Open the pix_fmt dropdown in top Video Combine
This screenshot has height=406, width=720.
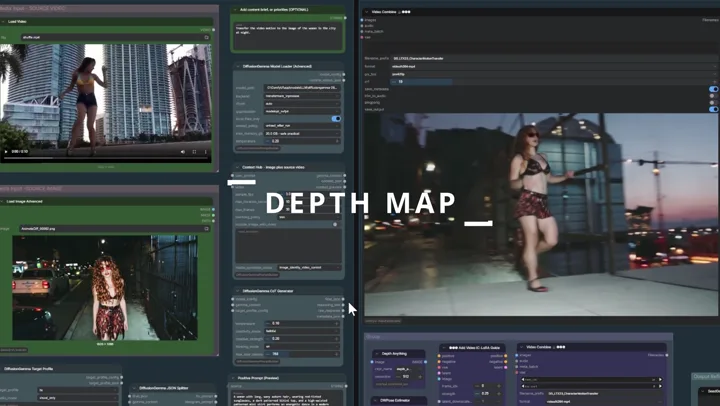pyautogui.click(x=554, y=74)
